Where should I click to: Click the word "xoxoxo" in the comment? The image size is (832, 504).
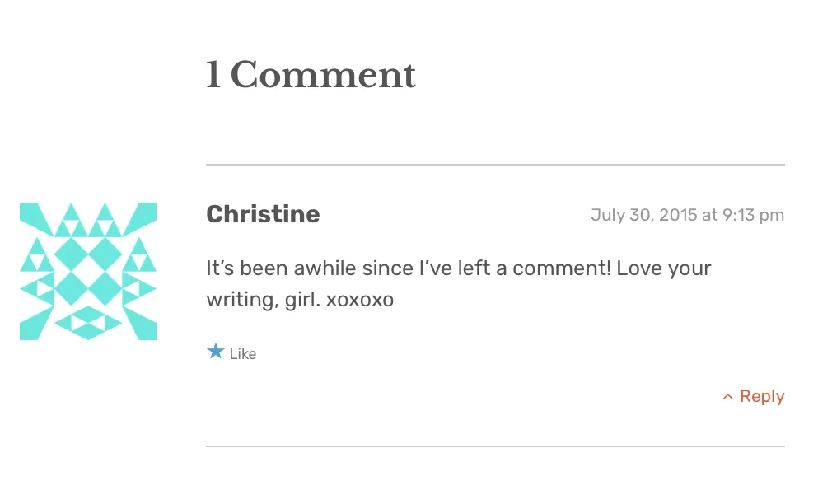360,300
